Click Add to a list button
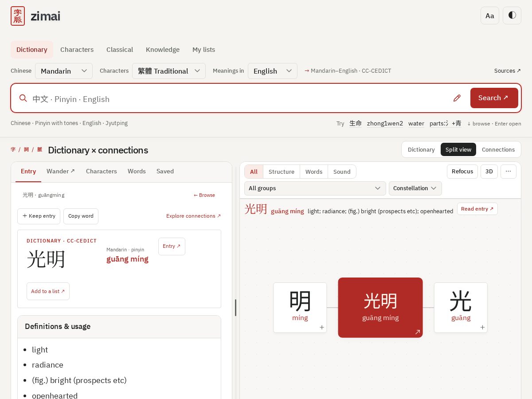This screenshot has height=399, width=532. (x=48, y=291)
